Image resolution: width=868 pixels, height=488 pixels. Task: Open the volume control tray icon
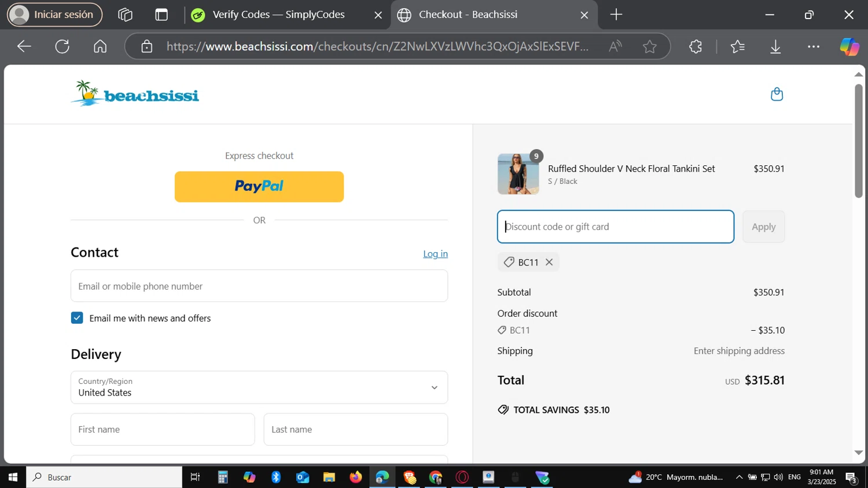778,477
